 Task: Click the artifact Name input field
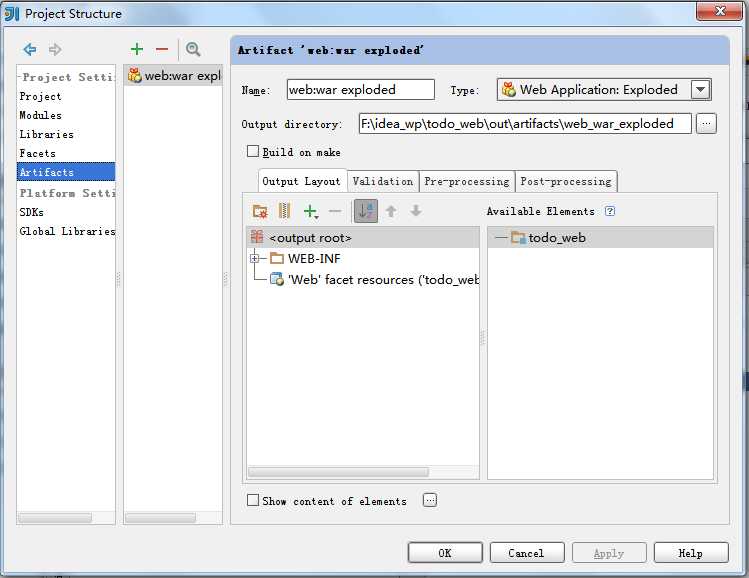[x=361, y=89]
